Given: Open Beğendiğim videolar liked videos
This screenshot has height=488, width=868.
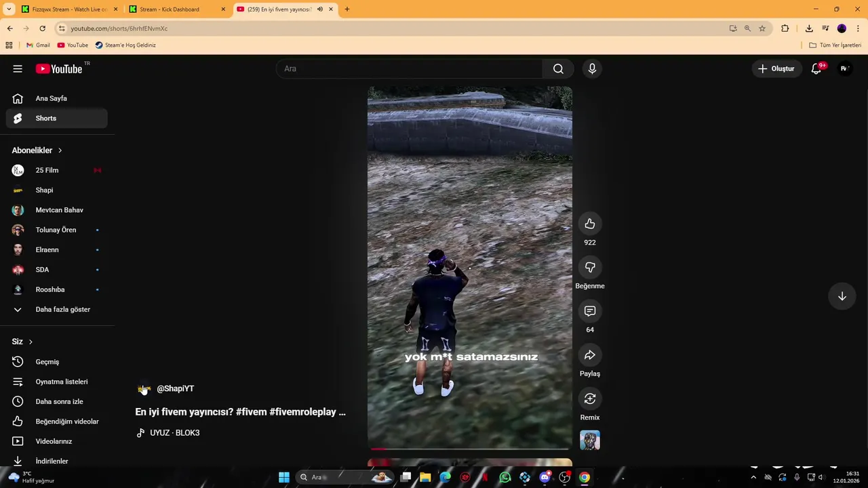Looking at the screenshot, I should pos(57,422).
